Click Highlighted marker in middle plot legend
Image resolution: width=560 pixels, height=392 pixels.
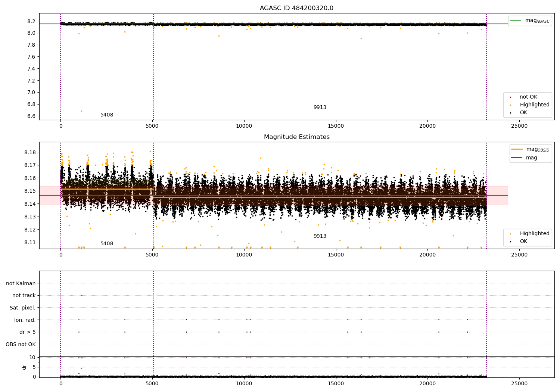pyautogui.click(x=511, y=234)
